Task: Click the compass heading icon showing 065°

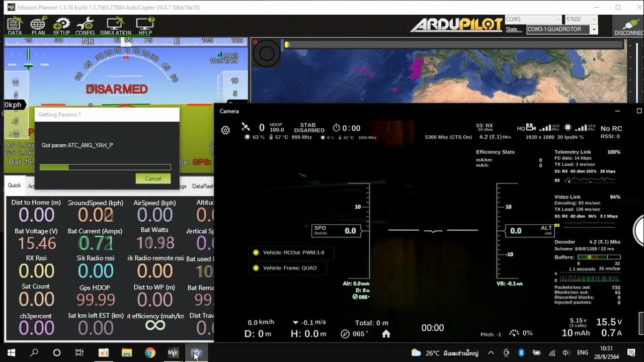Action: (x=345, y=333)
